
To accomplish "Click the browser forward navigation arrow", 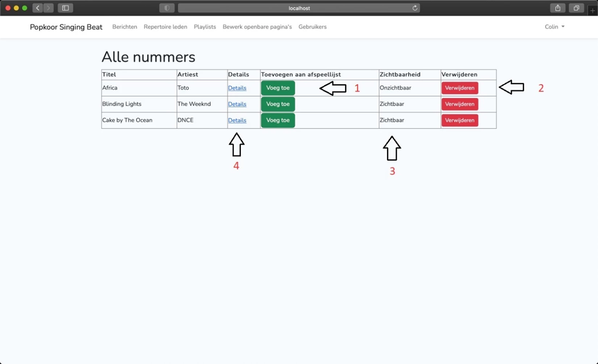I will click(48, 8).
